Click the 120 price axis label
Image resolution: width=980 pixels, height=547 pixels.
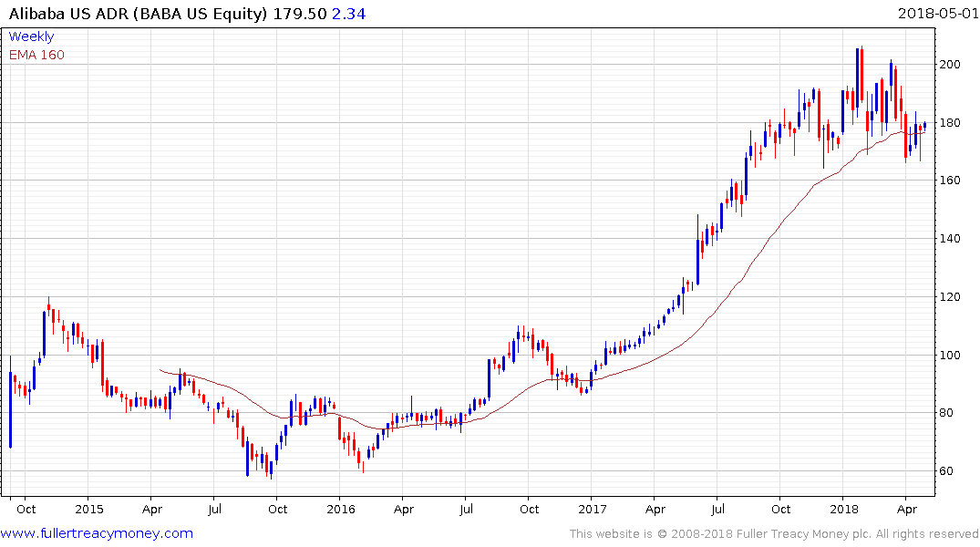pyautogui.click(x=950, y=296)
